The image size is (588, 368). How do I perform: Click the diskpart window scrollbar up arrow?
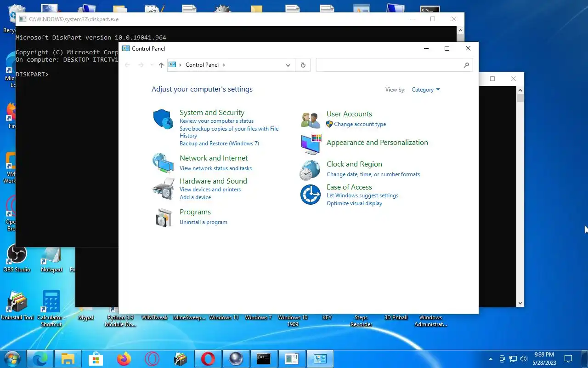(460, 30)
